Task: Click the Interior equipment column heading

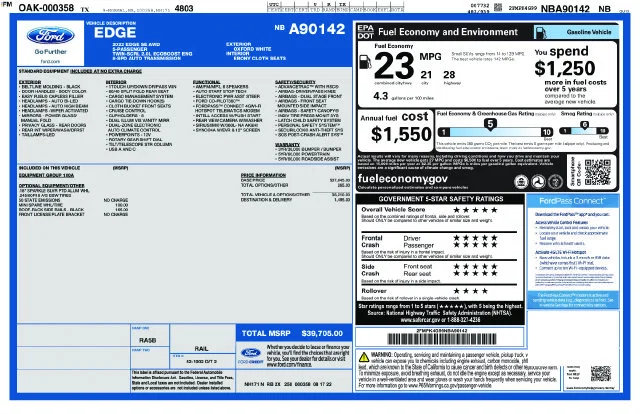Action: (x=116, y=82)
